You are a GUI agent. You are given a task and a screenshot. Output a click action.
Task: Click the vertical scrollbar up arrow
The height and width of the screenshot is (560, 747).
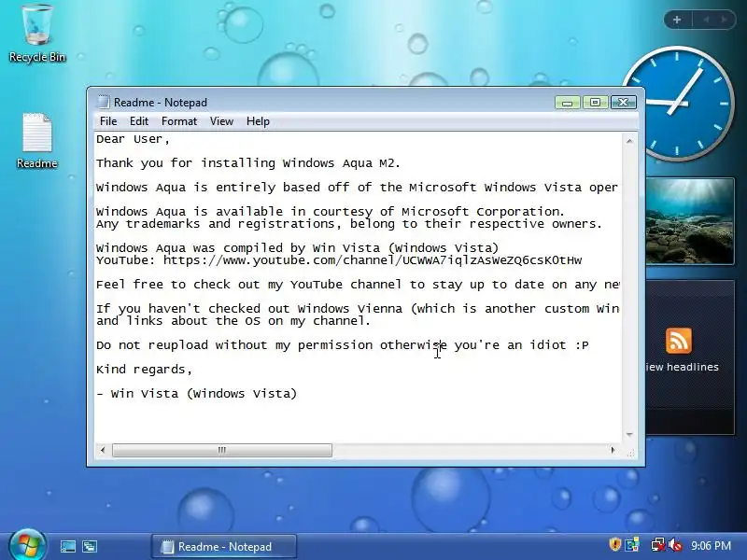pyautogui.click(x=629, y=141)
